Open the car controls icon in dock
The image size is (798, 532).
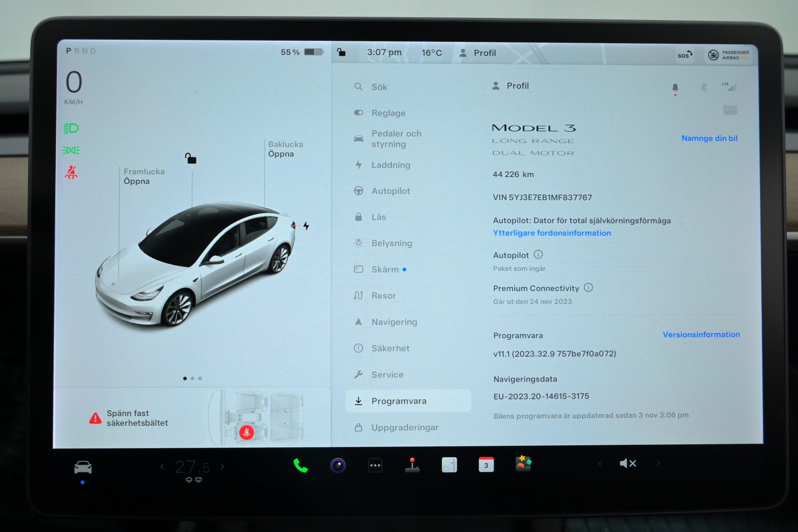(x=83, y=468)
